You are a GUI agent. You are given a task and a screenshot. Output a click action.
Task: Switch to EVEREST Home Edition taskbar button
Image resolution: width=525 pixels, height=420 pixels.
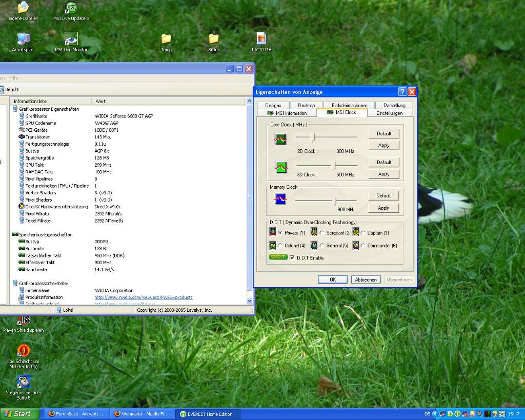(x=208, y=414)
